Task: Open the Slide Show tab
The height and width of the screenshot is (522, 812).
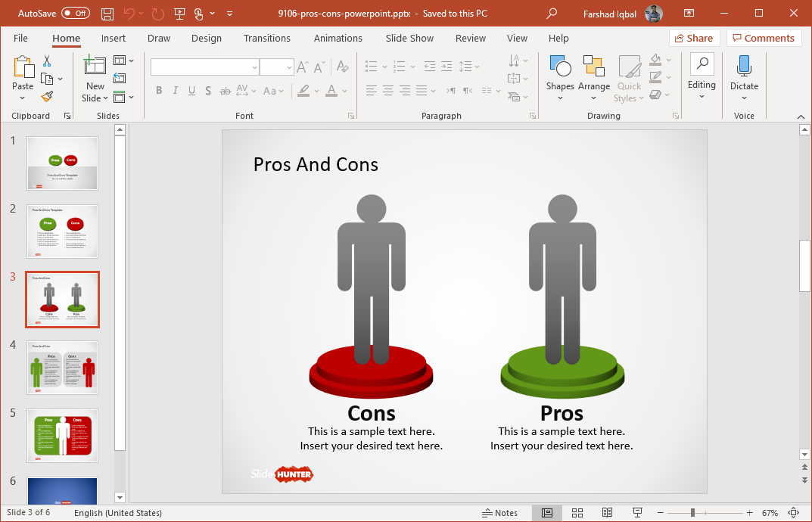Action: (x=409, y=38)
